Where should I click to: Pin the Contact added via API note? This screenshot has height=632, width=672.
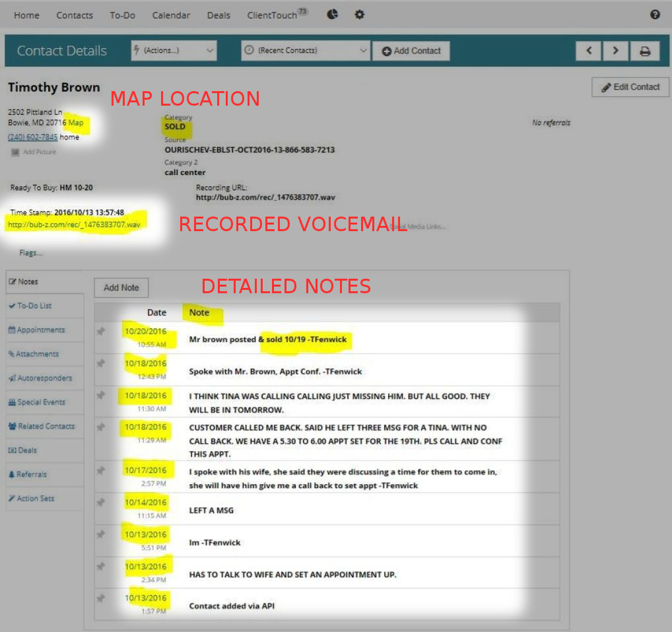pyautogui.click(x=101, y=598)
